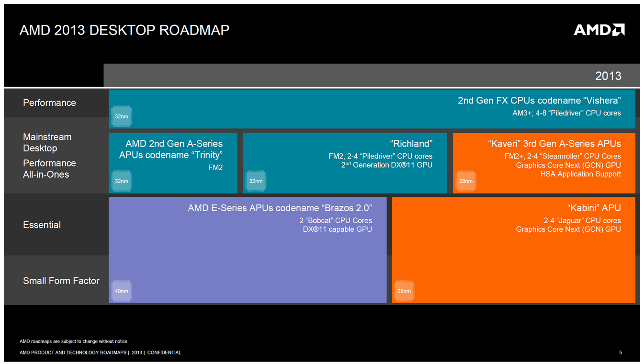Click the 28nm chip icon in Kaveri block
This screenshot has width=644, height=364.
point(465,181)
